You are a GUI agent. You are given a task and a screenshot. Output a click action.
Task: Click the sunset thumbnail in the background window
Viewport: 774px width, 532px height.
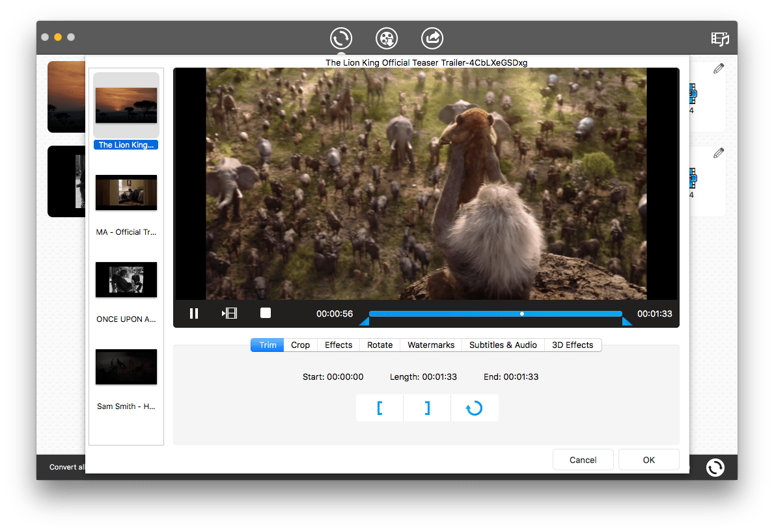(x=66, y=97)
